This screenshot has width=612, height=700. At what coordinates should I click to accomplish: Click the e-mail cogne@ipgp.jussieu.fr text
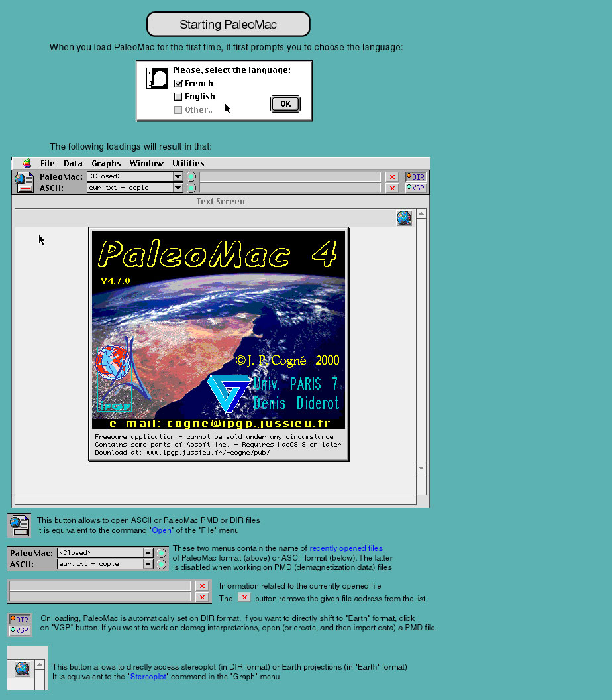220,423
